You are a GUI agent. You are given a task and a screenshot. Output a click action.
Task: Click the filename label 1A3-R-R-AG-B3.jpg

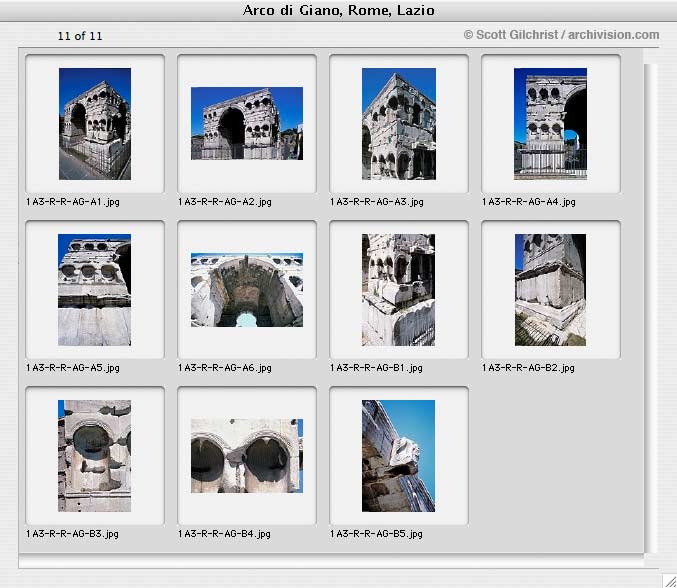click(x=72, y=534)
